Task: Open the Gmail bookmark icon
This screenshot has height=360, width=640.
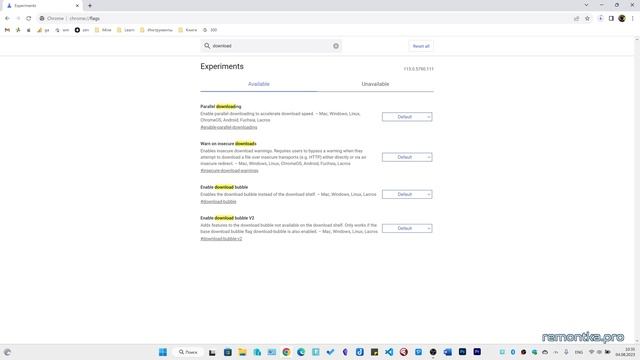Action: pyautogui.click(x=7, y=30)
